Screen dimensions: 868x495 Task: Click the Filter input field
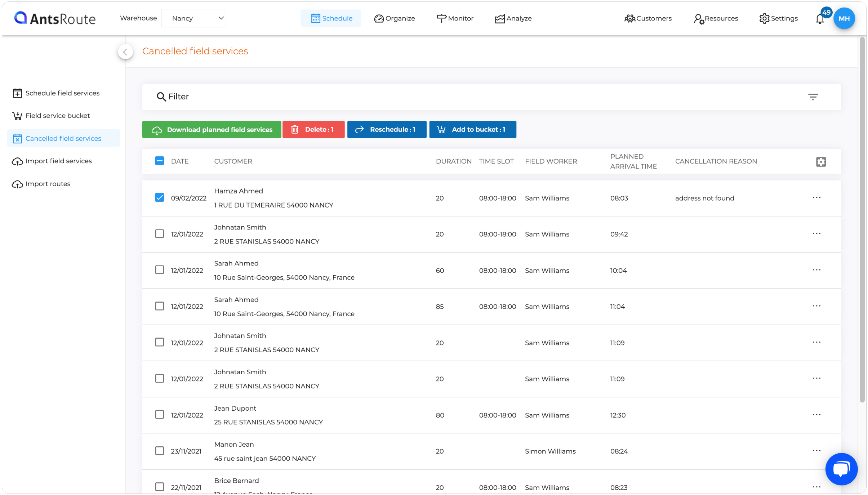491,97
